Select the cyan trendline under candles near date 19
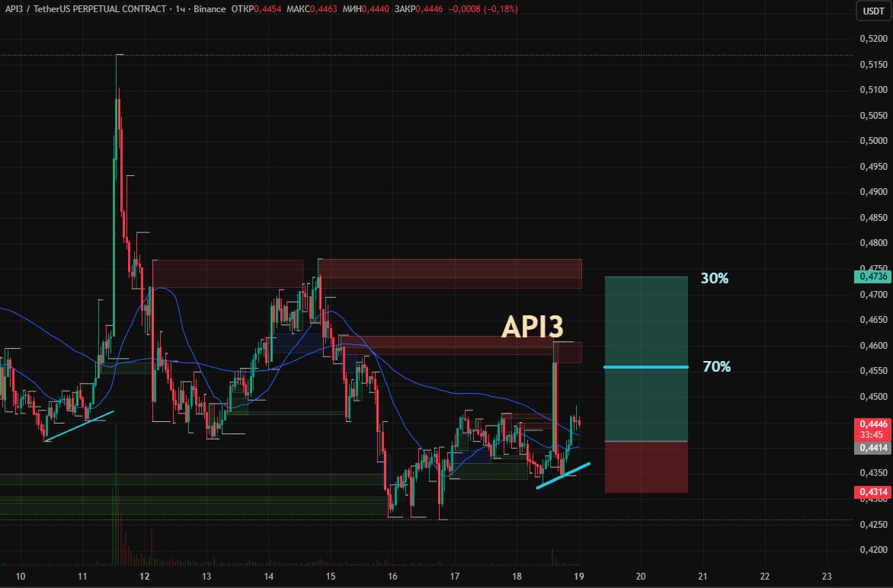The height and width of the screenshot is (588, 893). pos(562,475)
